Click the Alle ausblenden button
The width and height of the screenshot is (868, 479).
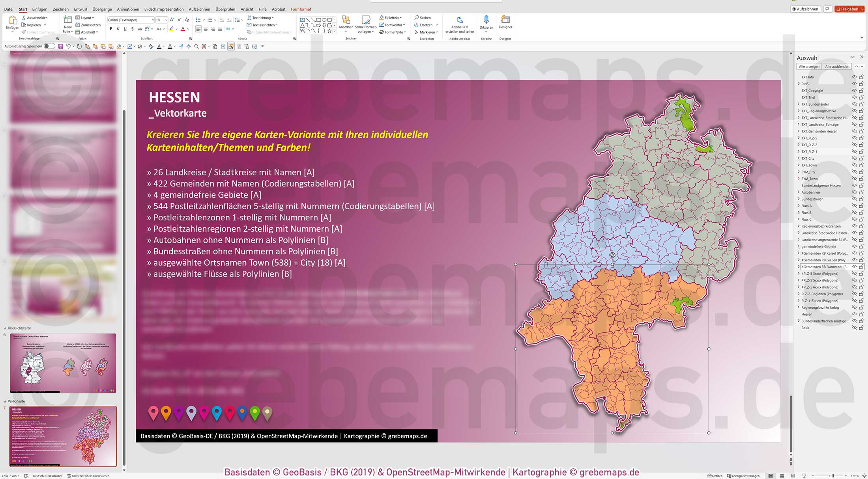tap(837, 66)
